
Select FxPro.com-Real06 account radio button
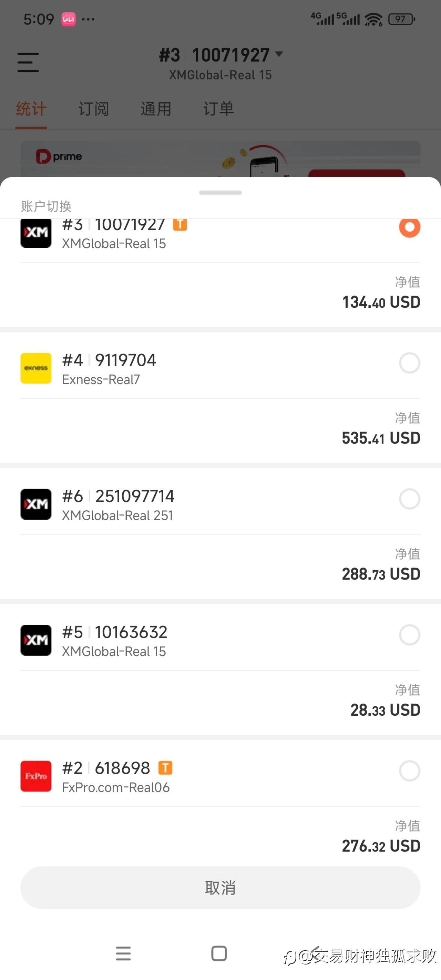(409, 771)
